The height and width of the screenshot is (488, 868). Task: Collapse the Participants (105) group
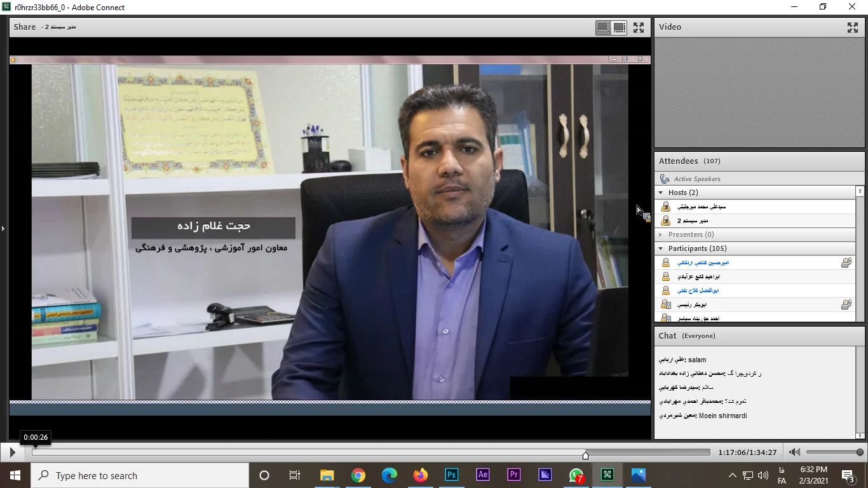tap(661, 248)
